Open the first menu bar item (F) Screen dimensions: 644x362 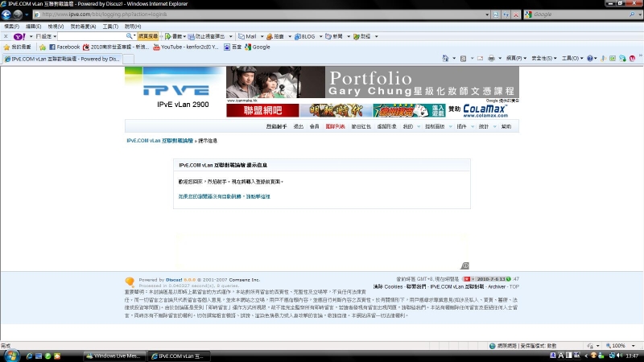[x=11, y=27]
